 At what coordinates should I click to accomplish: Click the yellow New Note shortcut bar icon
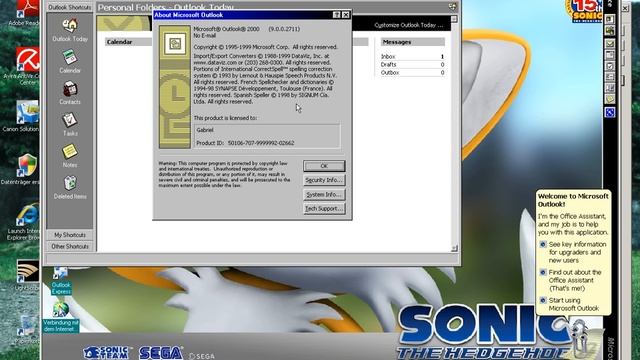click(610, 99)
